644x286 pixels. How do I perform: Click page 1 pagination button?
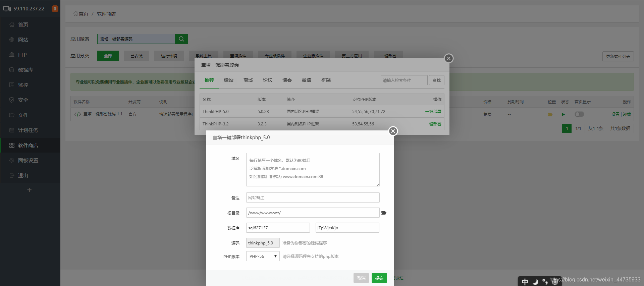[567, 128]
